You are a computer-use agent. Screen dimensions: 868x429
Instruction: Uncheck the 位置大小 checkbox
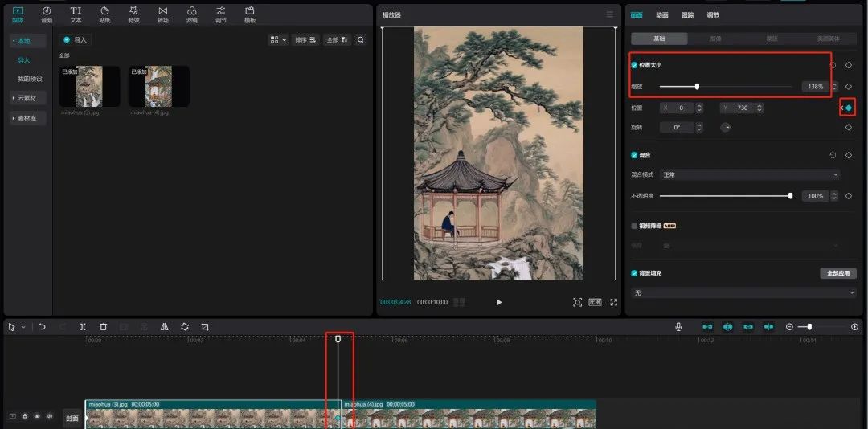pyautogui.click(x=634, y=65)
